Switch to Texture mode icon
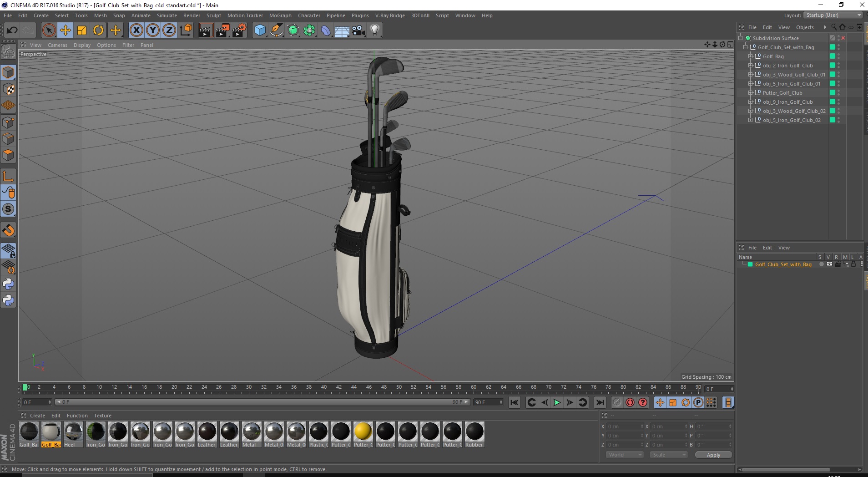This screenshot has height=477, width=868. (x=8, y=89)
